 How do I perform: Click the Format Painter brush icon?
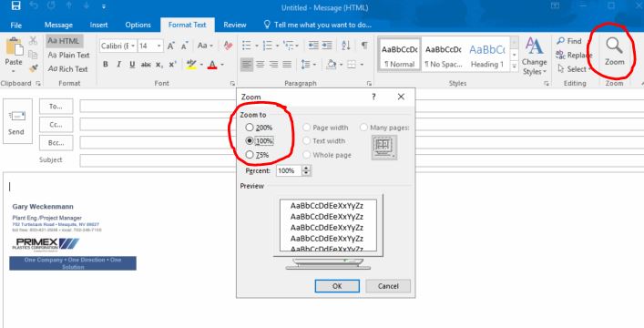(34, 68)
